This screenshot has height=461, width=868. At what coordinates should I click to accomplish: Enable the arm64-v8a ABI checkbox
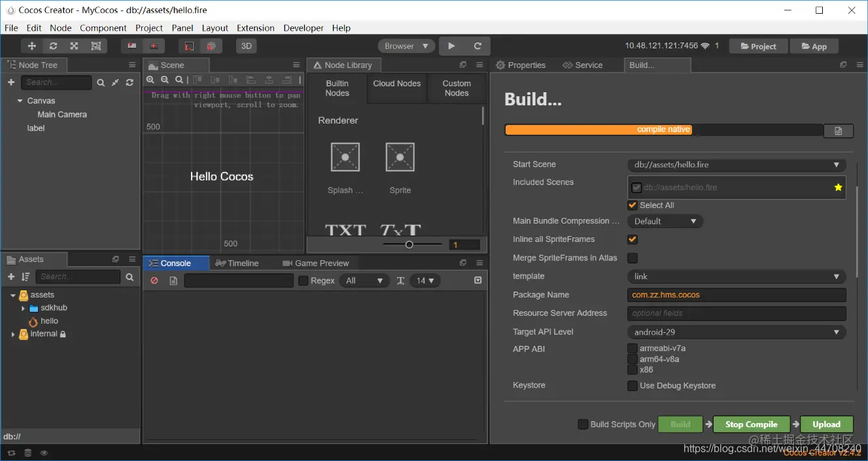tap(633, 359)
